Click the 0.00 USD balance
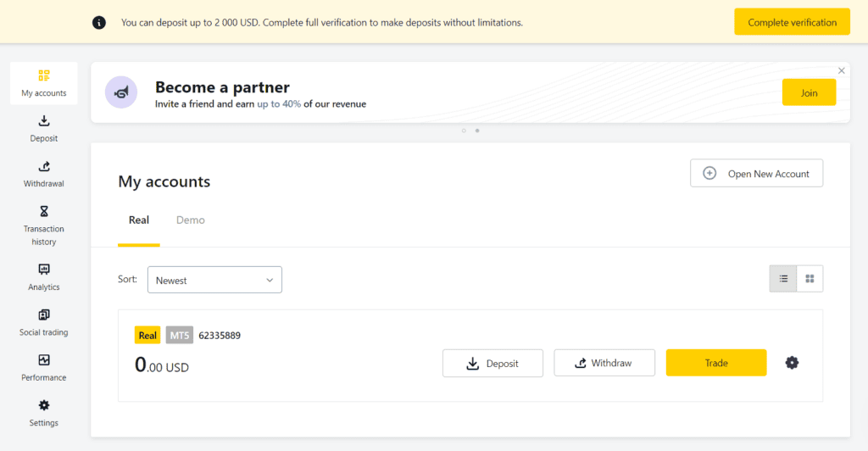Screen dimensions: 868x451 click(x=162, y=365)
